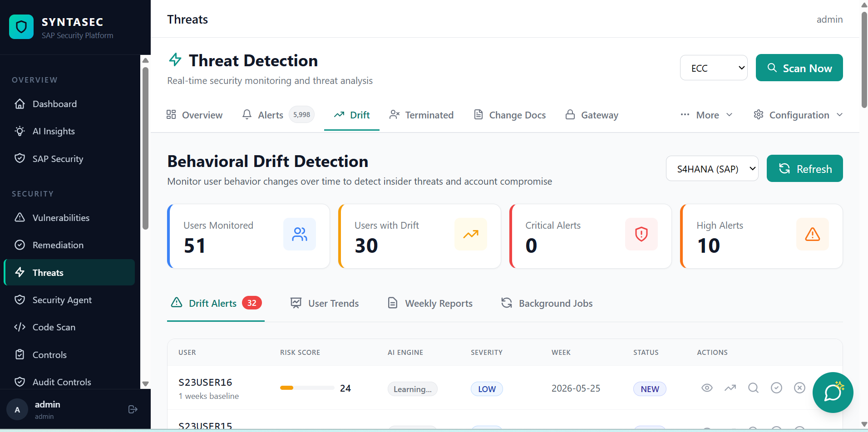
Task: Click the Users with Drift trend icon
Action: tap(471, 234)
